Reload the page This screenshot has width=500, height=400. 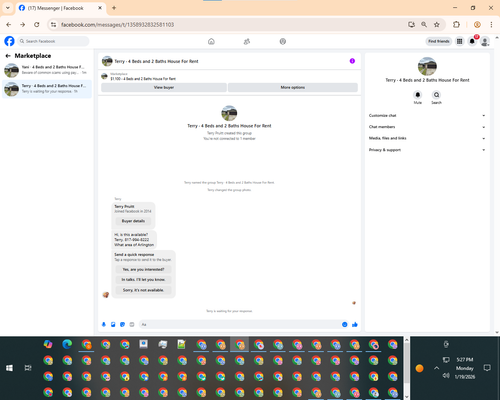(x=37, y=24)
